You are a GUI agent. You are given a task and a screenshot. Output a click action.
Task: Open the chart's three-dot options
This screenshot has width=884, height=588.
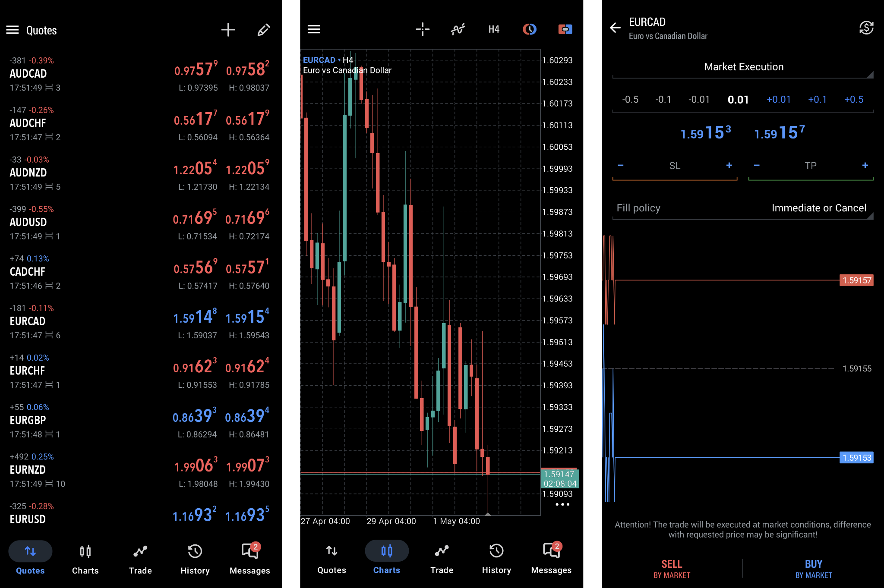562,504
